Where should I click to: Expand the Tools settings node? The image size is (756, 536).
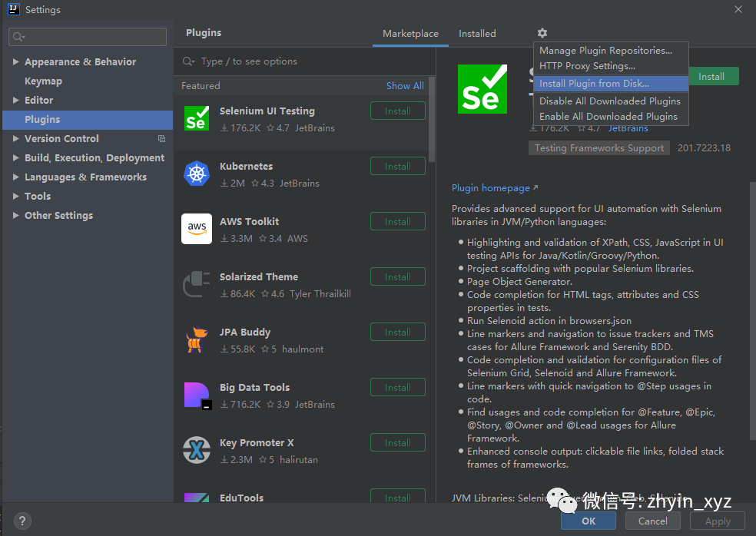tap(16, 196)
